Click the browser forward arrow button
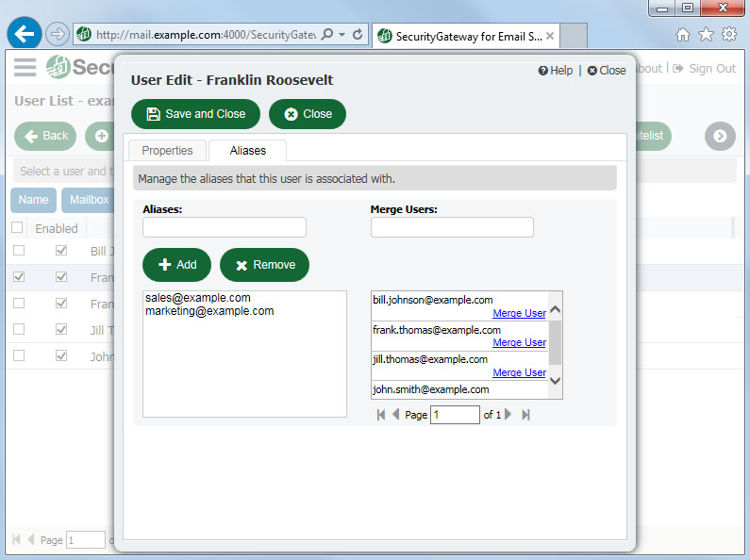The width and height of the screenshot is (750, 560). tap(58, 34)
